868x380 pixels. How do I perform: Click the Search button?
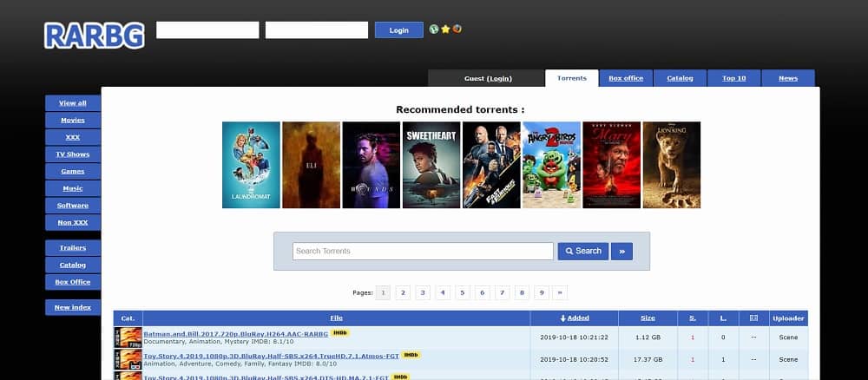pyautogui.click(x=583, y=251)
